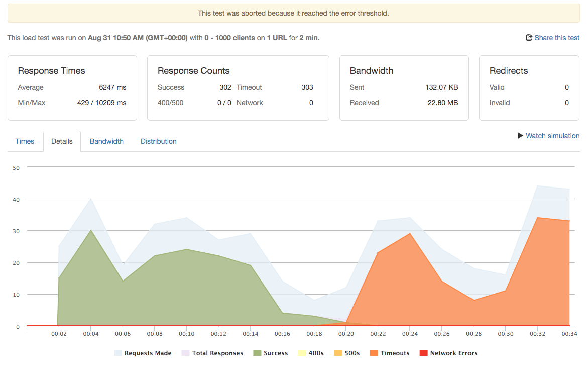The height and width of the screenshot is (373, 588).
Task: Hide Timeouts series via orange legend swatch
Action: click(374, 353)
